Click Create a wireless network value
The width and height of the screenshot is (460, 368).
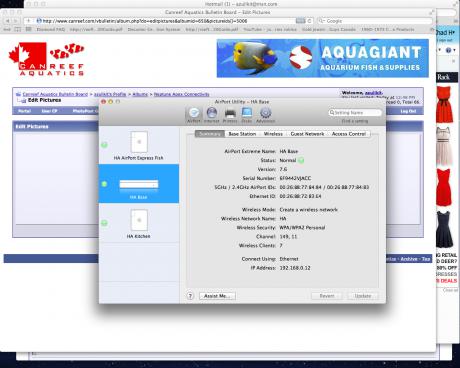(x=309, y=210)
